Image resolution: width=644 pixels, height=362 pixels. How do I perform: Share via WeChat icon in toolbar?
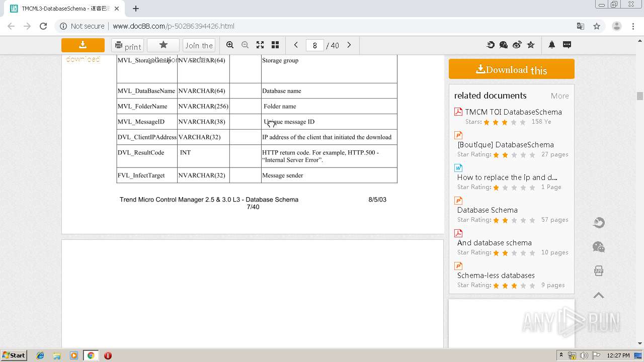coord(504,45)
